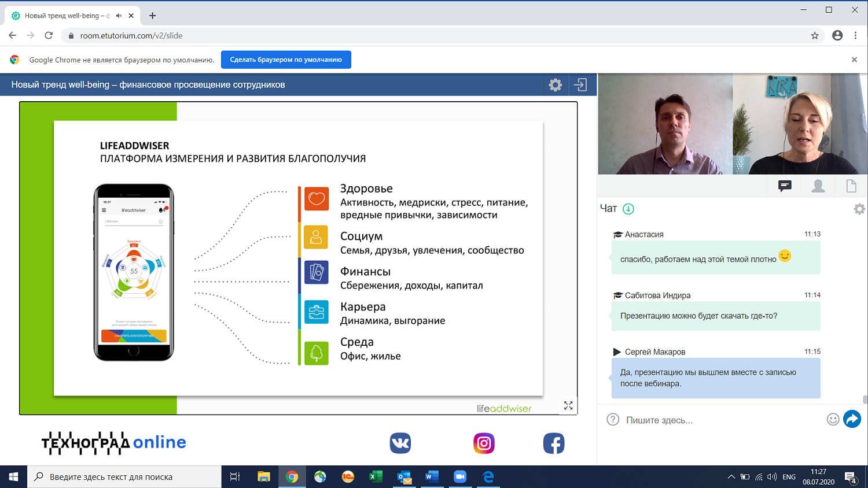
Task: Open Excel from taskbar
Action: 376,477
